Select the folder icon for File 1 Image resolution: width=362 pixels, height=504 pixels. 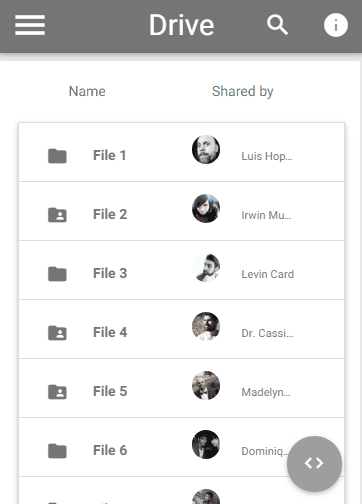click(x=57, y=156)
